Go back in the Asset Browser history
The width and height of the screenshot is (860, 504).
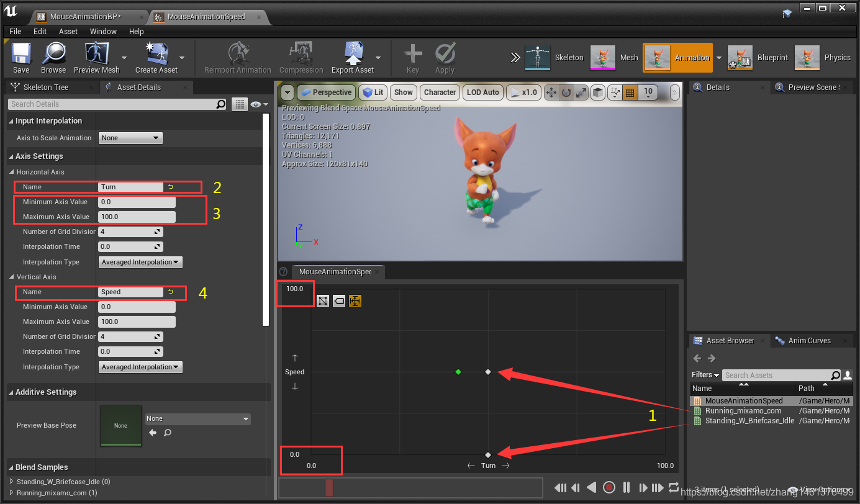click(x=697, y=358)
